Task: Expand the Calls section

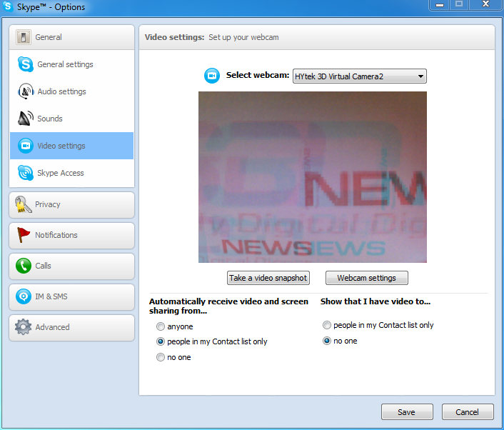Action: pyautogui.click(x=71, y=266)
